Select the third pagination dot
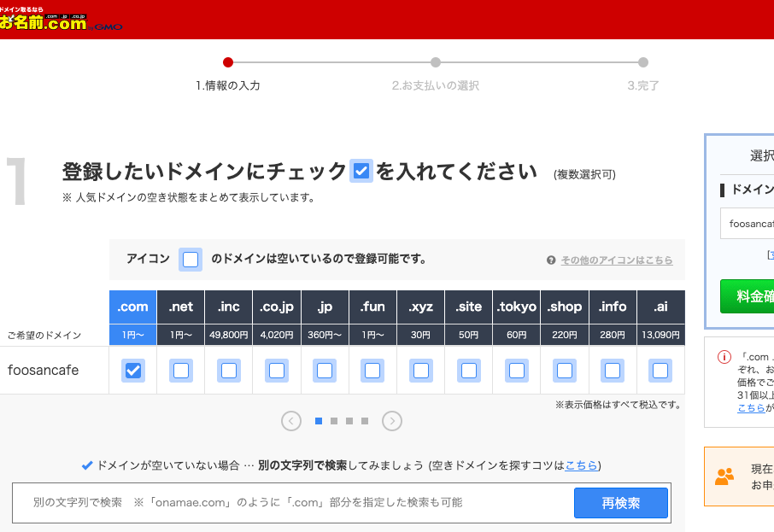This screenshot has height=532, width=774. click(x=349, y=420)
